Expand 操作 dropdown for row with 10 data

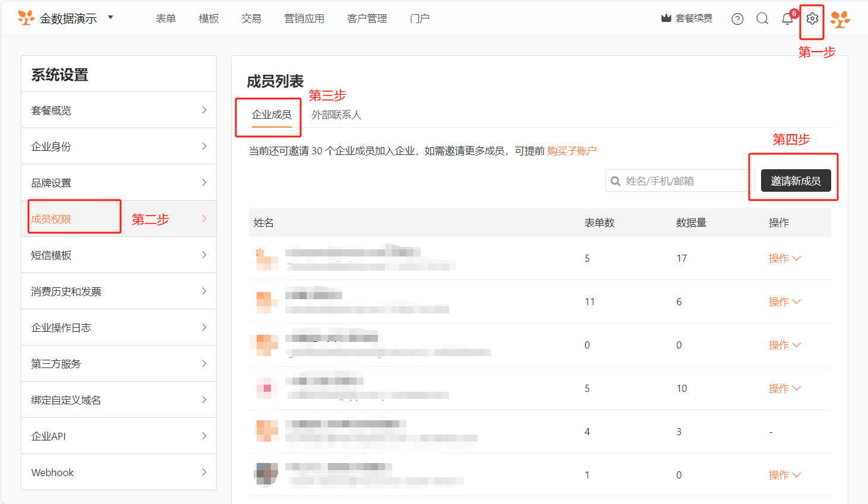pyautogui.click(x=784, y=388)
